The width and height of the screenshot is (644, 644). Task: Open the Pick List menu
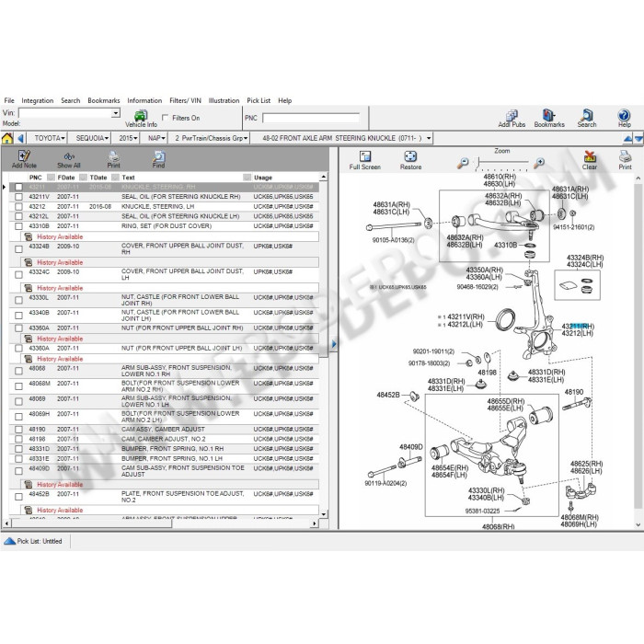259,100
